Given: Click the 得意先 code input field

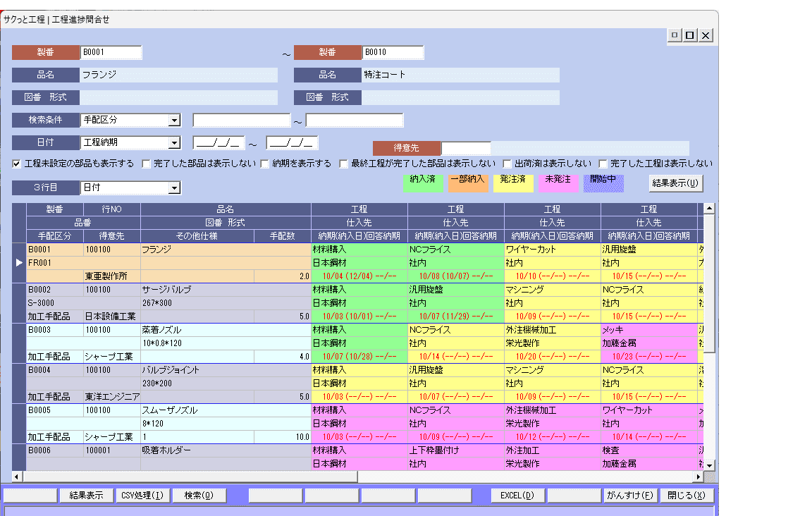Looking at the screenshot, I should [465, 148].
